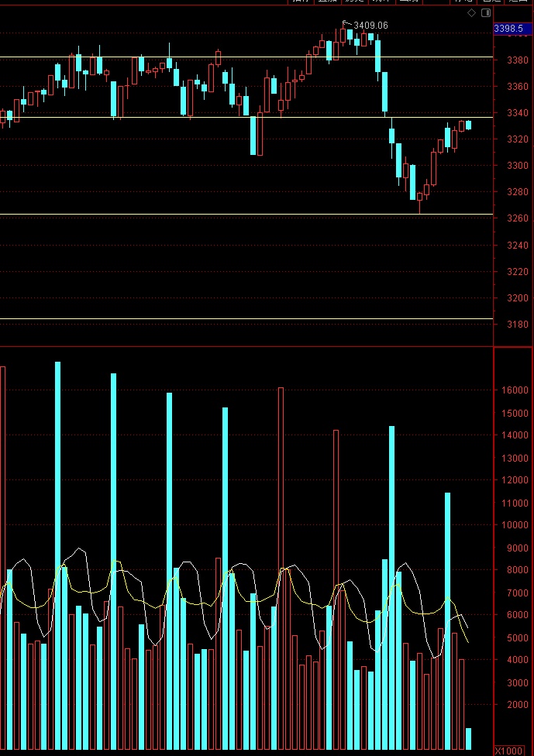Click the 3380 price axis label
The height and width of the screenshot is (756, 534).
click(518, 60)
